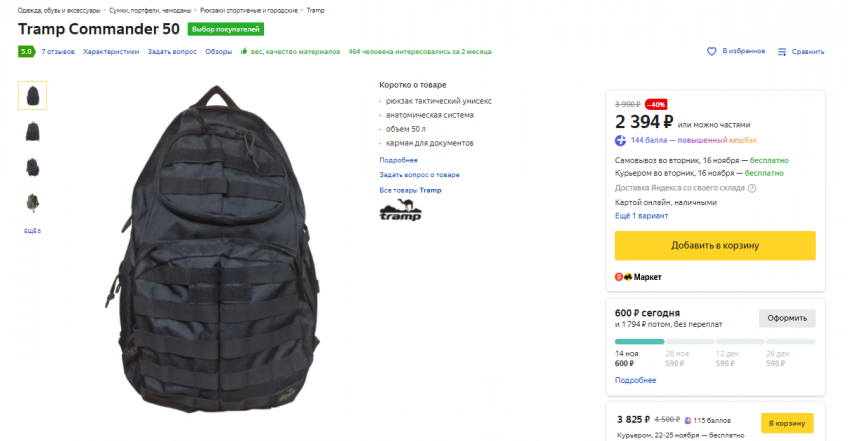Click 'В корзину' for 3 825 ₽ offer
Screen dimensions: 848x441
787,423
